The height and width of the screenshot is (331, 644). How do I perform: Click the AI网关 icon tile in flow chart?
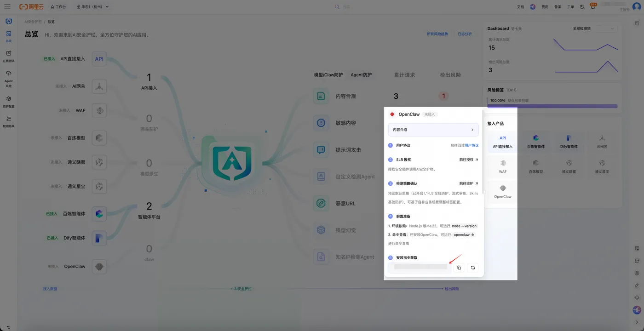click(x=99, y=86)
